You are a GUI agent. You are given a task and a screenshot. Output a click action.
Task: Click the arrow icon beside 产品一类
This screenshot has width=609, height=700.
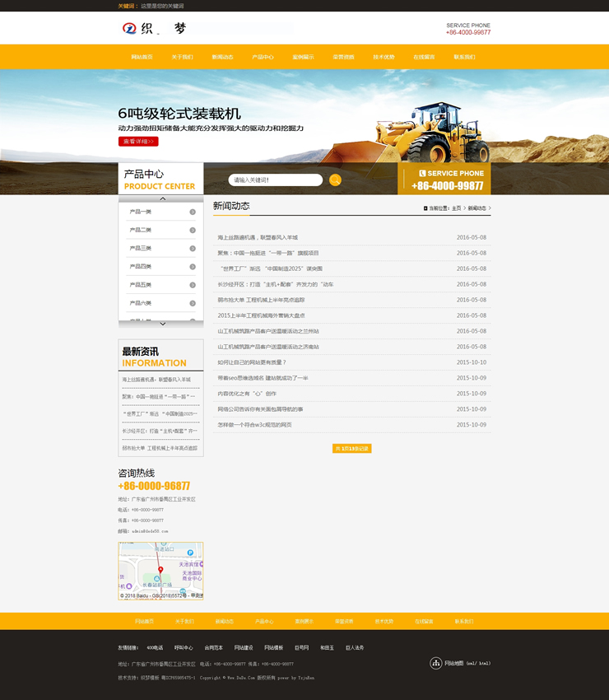[193, 212]
